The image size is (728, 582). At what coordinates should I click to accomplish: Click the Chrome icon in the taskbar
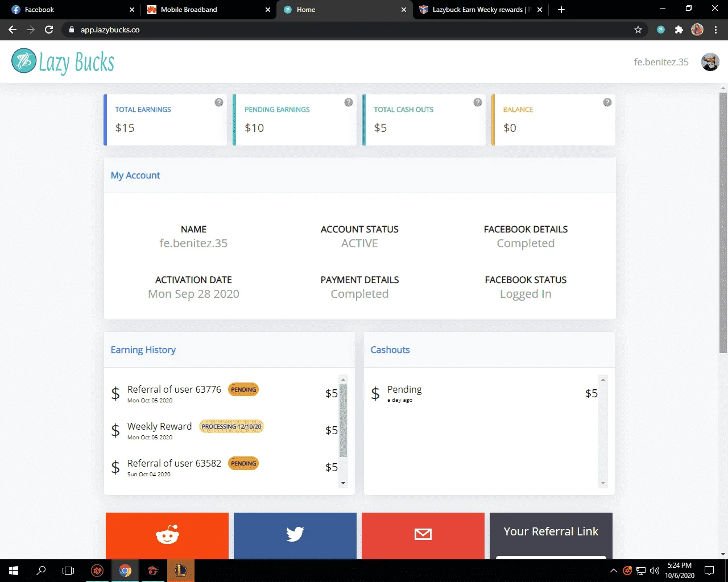125,571
